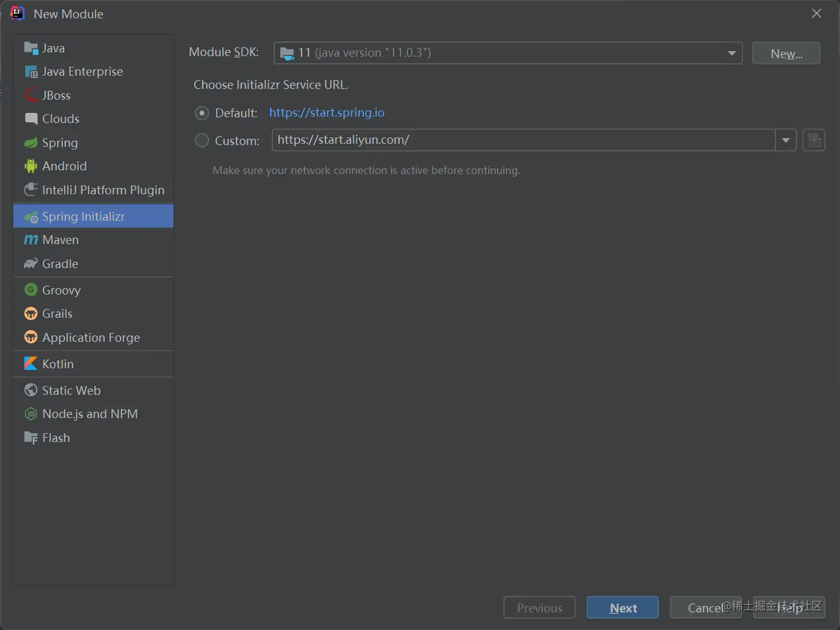Proceed with the Next button

point(622,607)
